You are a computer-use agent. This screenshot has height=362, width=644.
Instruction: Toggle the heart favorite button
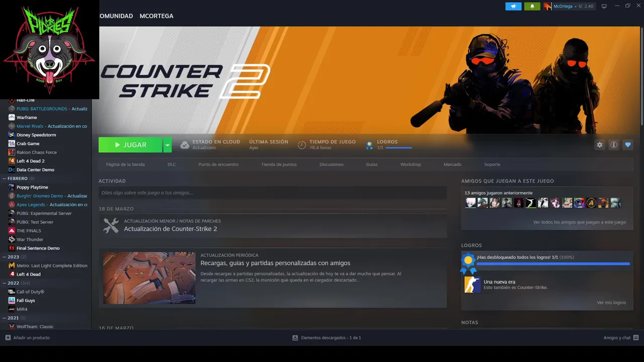627,145
